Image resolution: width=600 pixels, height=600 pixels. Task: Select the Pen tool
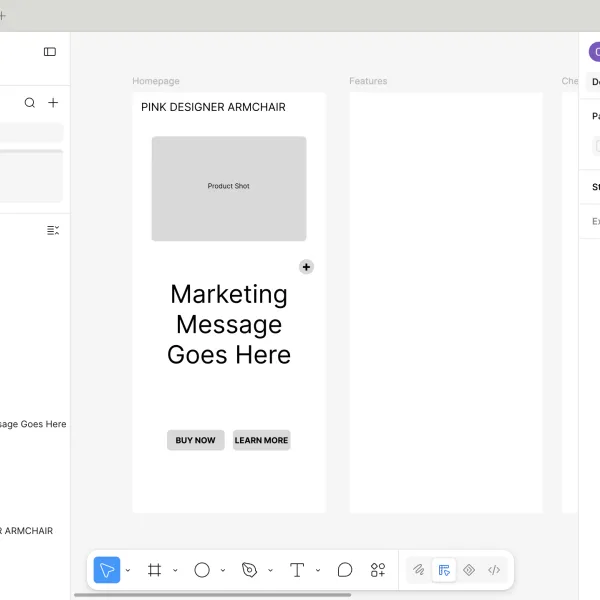tap(249, 570)
